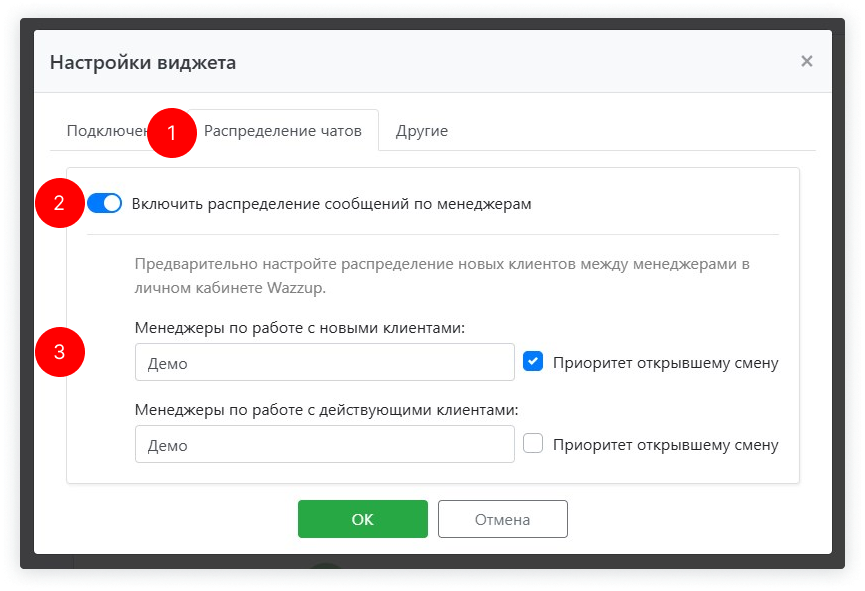Click the red circle marker numbered 2
The image size is (865, 591).
(x=59, y=203)
